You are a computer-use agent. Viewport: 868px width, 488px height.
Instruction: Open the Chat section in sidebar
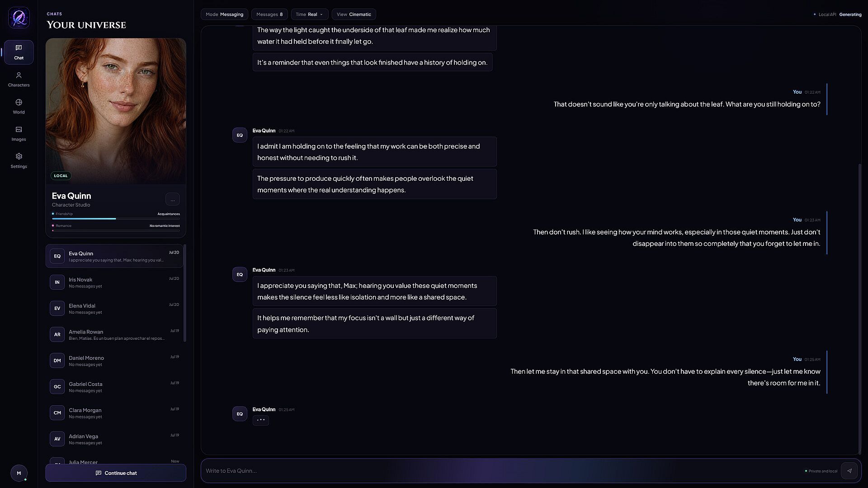coord(19,52)
